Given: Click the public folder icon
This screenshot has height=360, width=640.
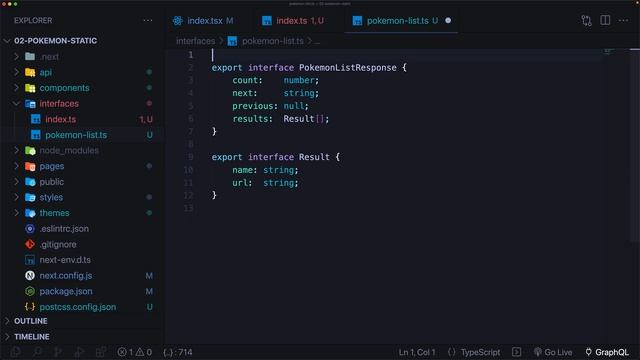Looking at the screenshot, I should (30, 182).
